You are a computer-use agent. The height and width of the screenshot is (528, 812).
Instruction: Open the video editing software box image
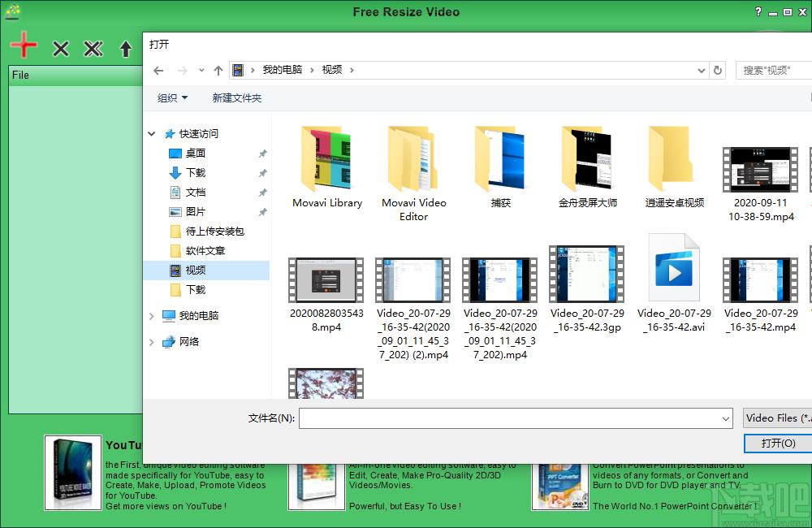(x=317, y=487)
